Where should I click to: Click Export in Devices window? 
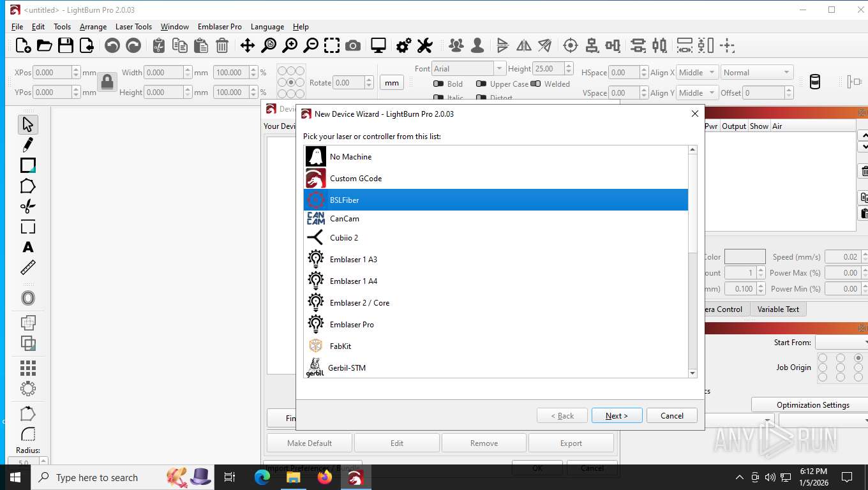pyautogui.click(x=571, y=443)
